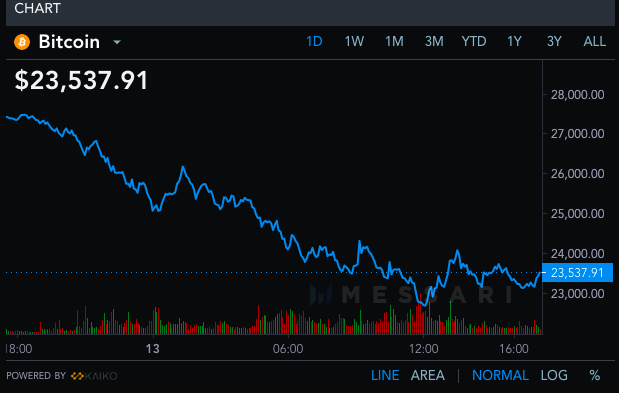Choose the YTD time range
The height and width of the screenshot is (393, 619).
474,41
